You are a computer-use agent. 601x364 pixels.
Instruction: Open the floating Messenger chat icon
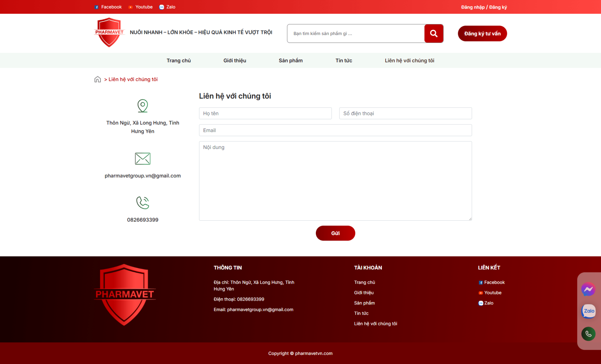point(588,289)
